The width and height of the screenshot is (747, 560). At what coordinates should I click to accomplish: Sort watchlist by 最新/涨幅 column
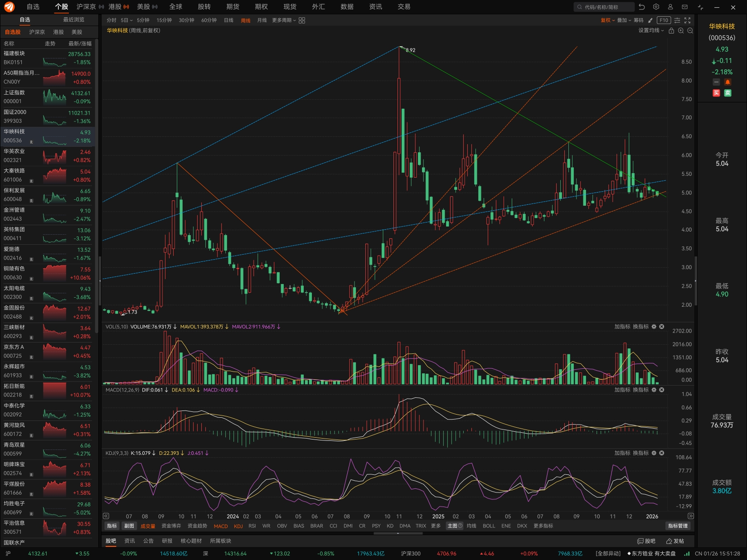coord(80,44)
